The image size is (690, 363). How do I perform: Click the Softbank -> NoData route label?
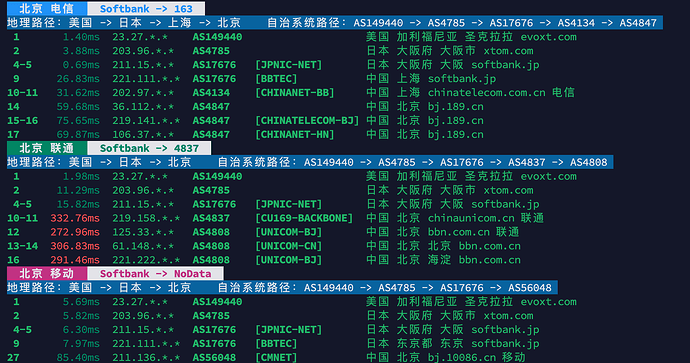click(155, 273)
